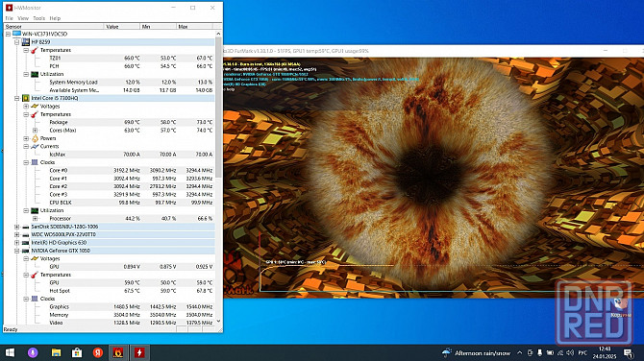Click the Value column header
The image size is (644, 361).
pyautogui.click(x=122, y=27)
